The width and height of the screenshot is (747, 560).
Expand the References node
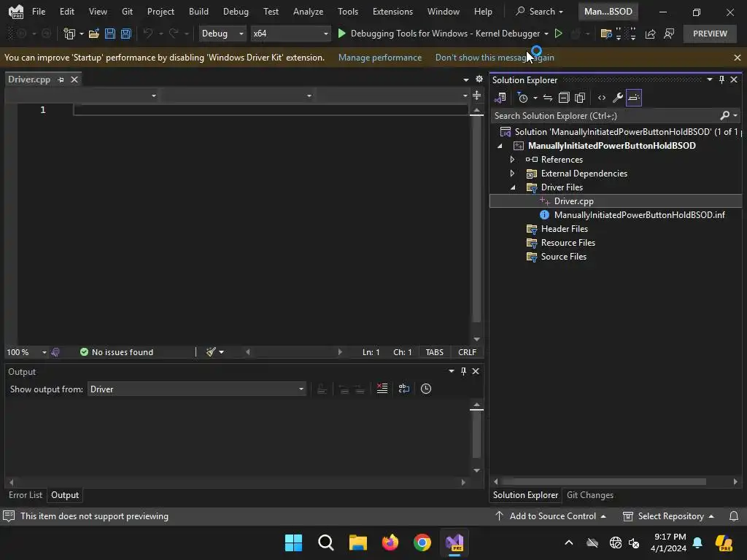point(512,160)
